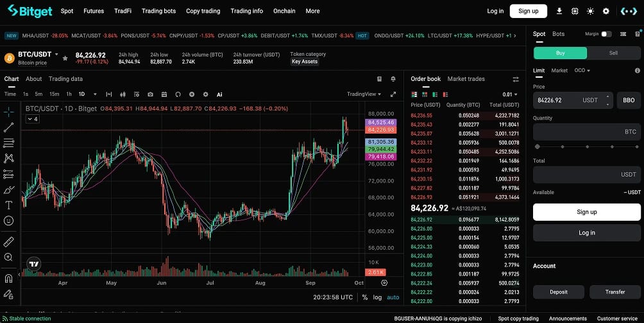Enable the magnet snap mode

[8, 278]
